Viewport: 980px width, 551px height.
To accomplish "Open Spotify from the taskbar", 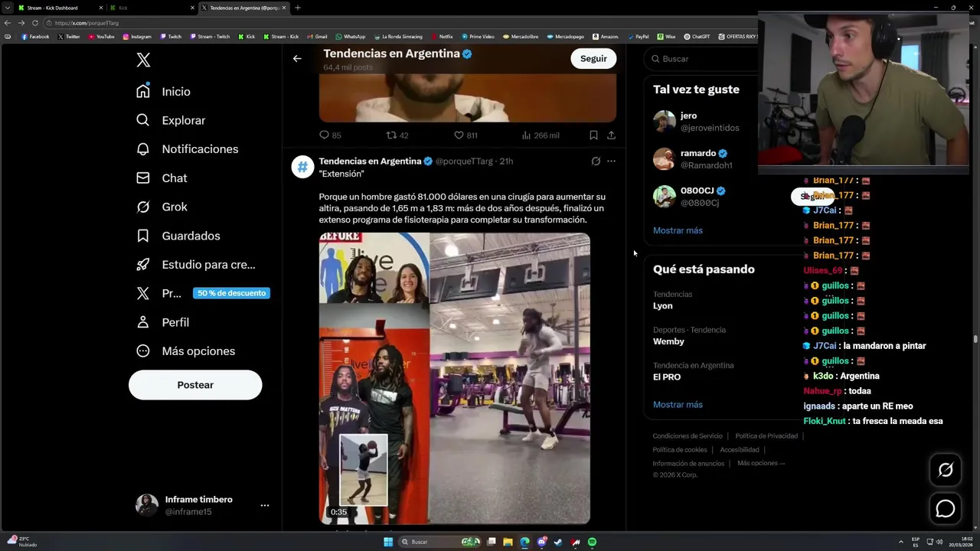I will click(x=592, y=542).
